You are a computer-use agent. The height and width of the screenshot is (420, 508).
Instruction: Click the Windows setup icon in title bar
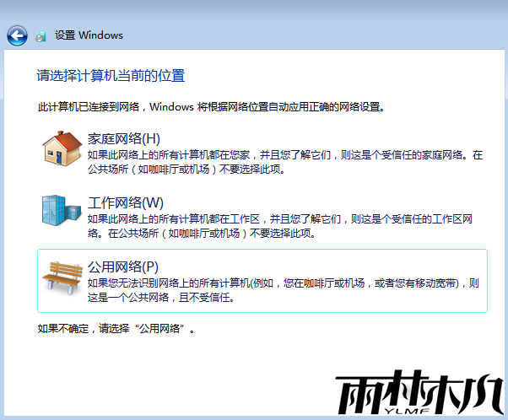(41, 36)
